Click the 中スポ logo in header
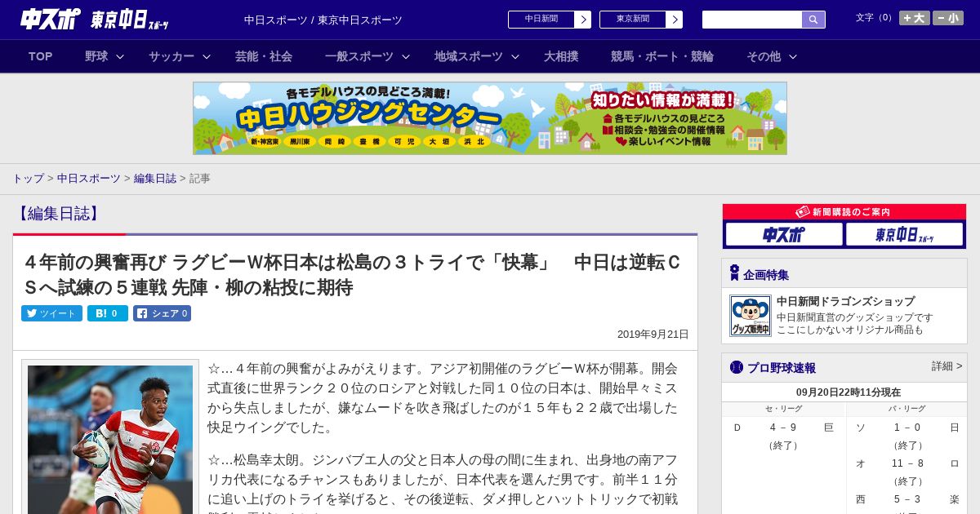This screenshot has width=980, height=514. 51,19
